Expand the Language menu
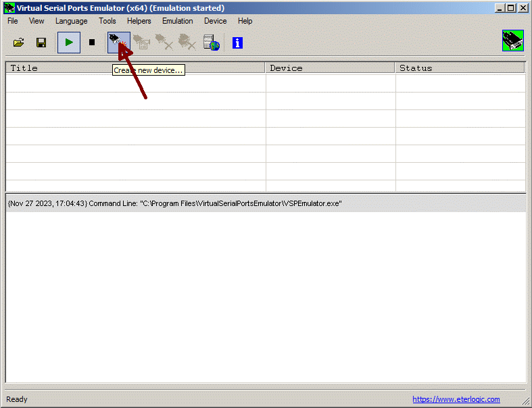 [x=71, y=21]
